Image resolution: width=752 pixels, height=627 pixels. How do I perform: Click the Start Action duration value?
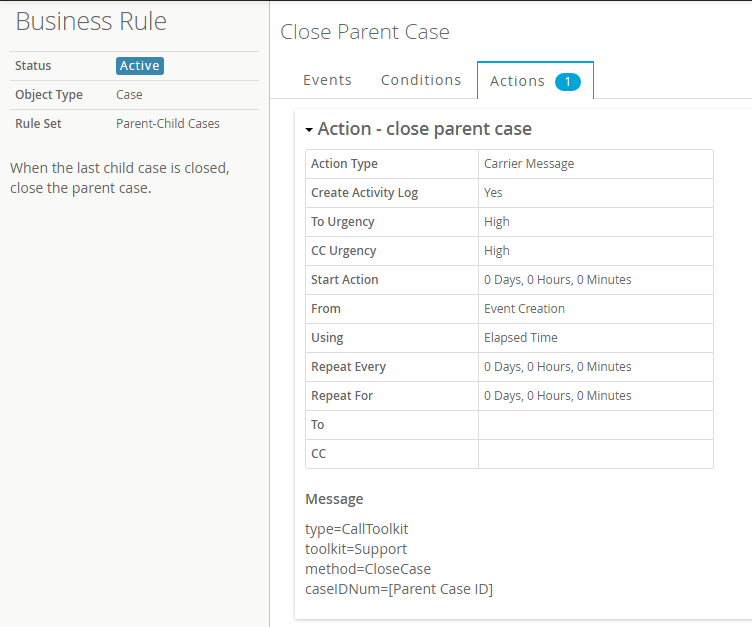coord(558,280)
